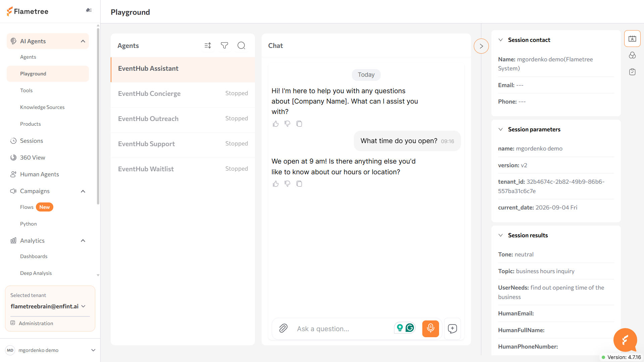The width and height of the screenshot is (644, 362).
Task: Collapse the Session contact section
Action: (500, 40)
